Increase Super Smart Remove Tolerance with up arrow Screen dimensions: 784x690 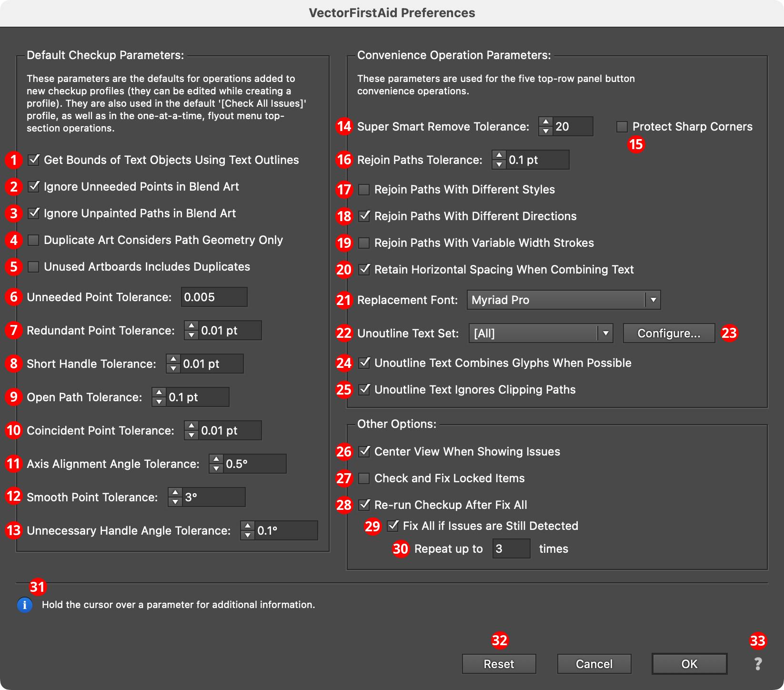pyautogui.click(x=545, y=122)
